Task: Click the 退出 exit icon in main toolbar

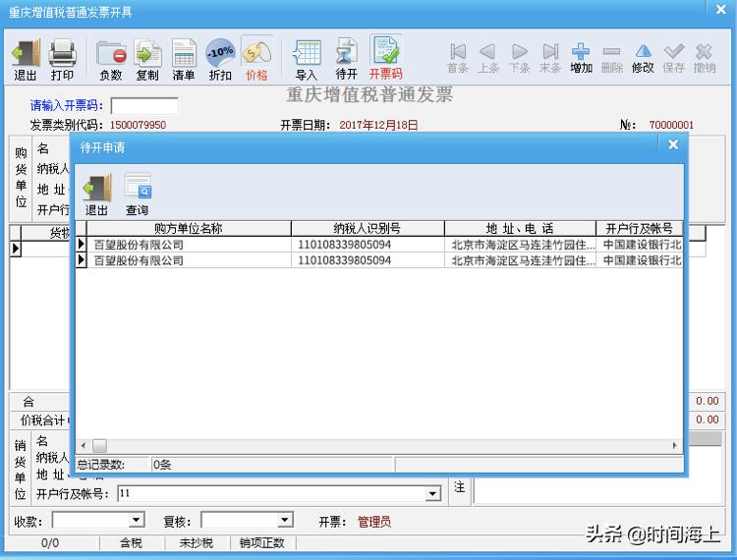Action: [26, 60]
